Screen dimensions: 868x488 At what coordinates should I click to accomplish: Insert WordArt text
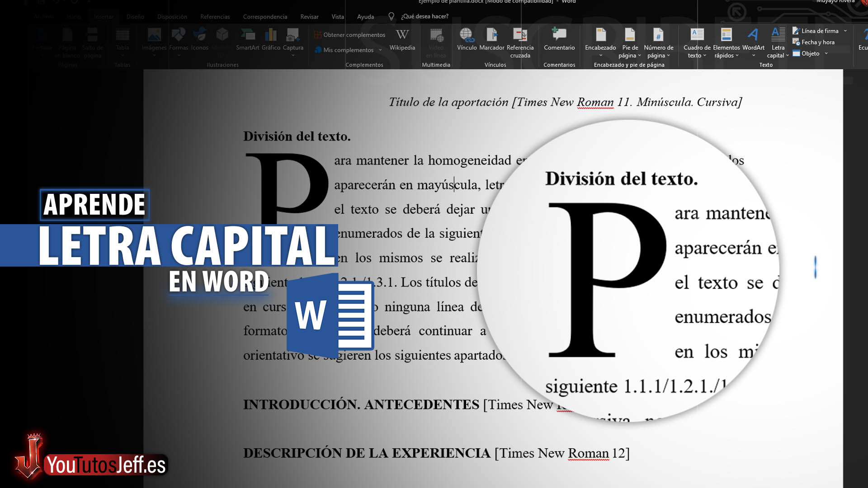click(752, 41)
